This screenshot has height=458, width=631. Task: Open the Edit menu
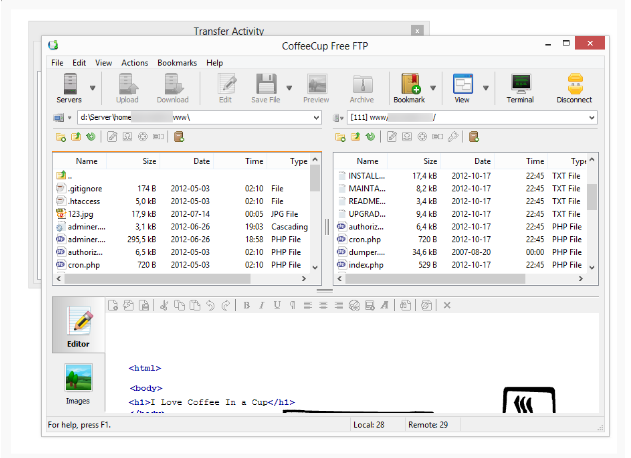[x=79, y=63]
